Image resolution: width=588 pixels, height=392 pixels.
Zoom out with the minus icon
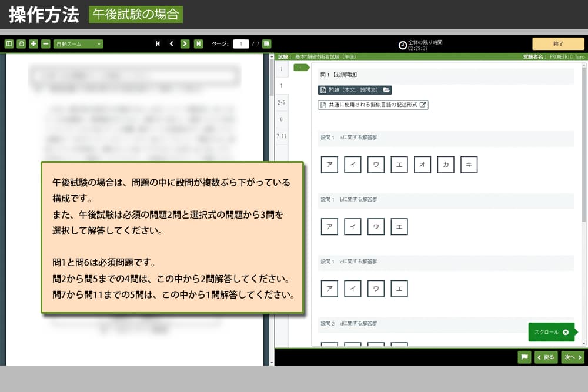click(46, 44)
